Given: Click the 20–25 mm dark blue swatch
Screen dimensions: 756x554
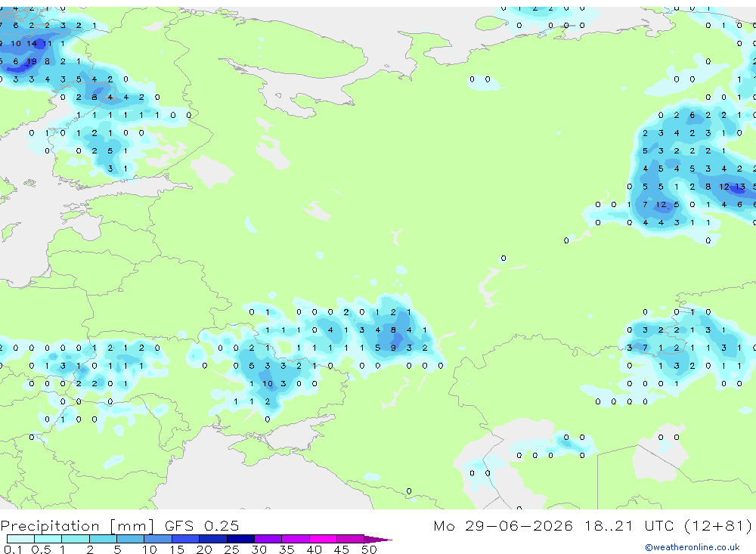Looking at the screenshot, I should pyautogui.click(x=212, y=539).
